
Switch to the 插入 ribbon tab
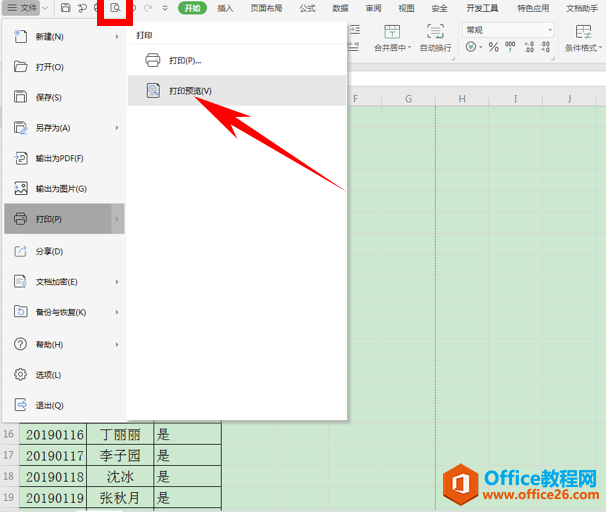click(225, 8)
